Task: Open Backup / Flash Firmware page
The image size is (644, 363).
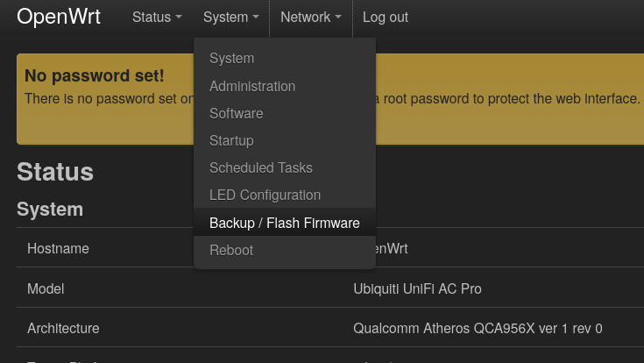Action: (x=284, y=223)
